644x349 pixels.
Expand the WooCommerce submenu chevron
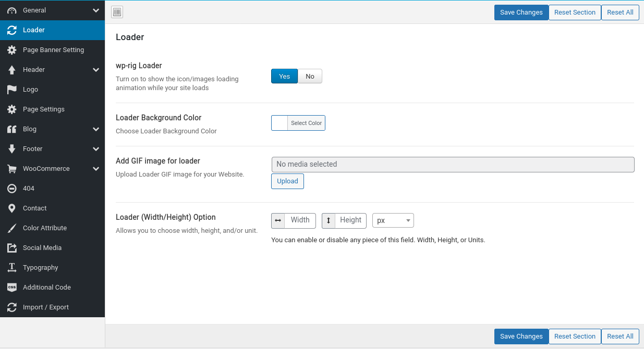(96, 169)
